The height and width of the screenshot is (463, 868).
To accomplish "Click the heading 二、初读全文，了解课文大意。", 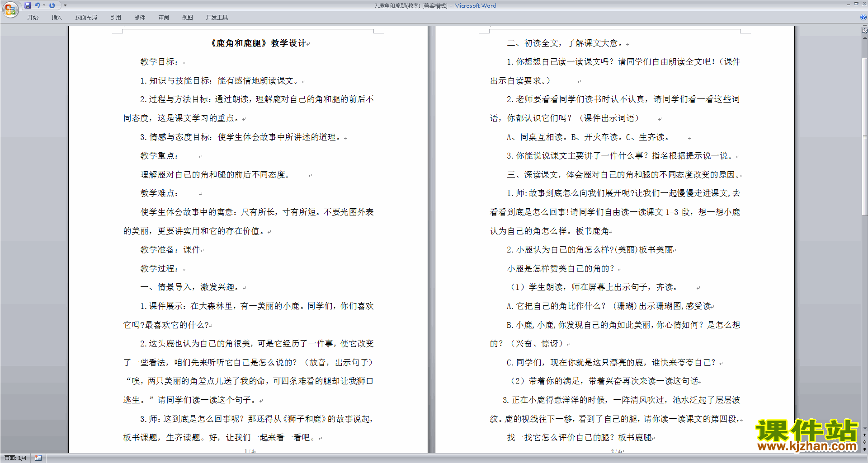I will [566, 43].
